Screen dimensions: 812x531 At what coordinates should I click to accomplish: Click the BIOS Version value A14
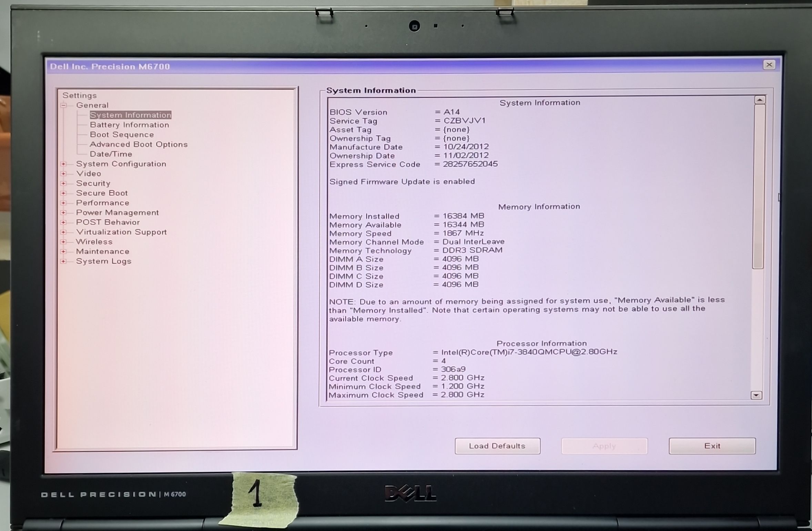point(451,112)
